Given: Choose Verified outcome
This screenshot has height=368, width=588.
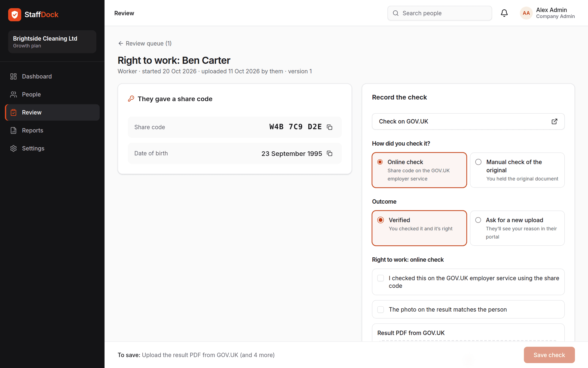Looking at the screenshot, I should click(x=419, y=228).
